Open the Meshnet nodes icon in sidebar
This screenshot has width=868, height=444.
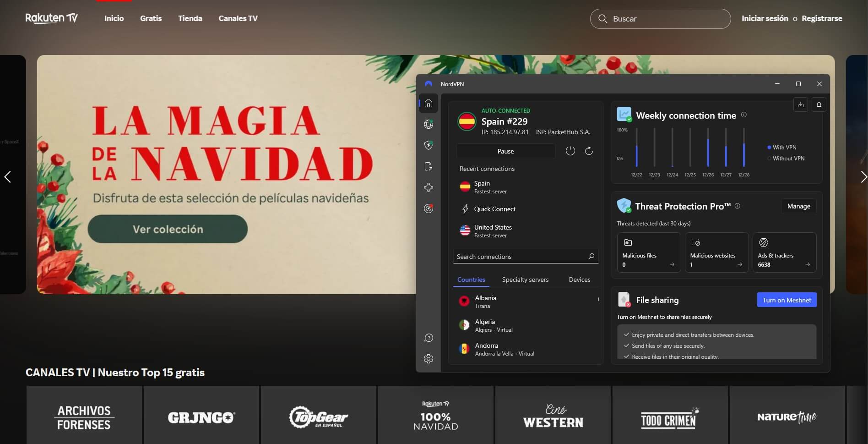429,187
